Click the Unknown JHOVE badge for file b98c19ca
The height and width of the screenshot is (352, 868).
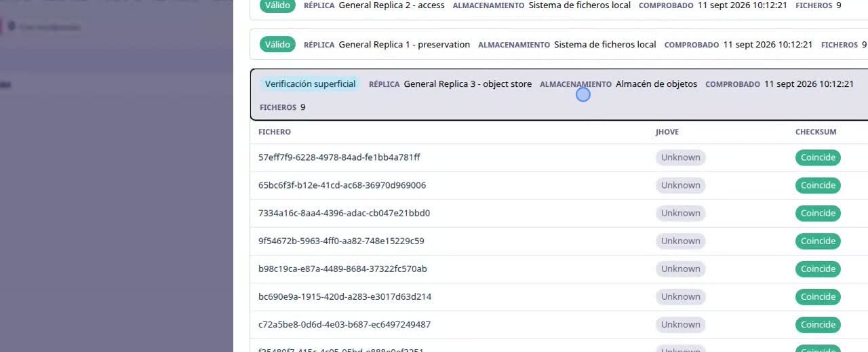pyautogui.click(x=681, y=269)
